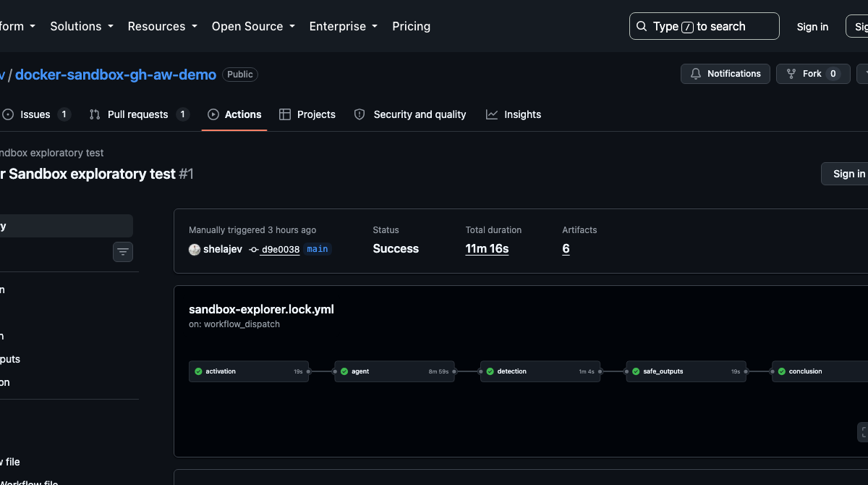Viewport: 868px width, 485px height.
Task: Click the Actions play icon
Action: [x=213, y=114]
